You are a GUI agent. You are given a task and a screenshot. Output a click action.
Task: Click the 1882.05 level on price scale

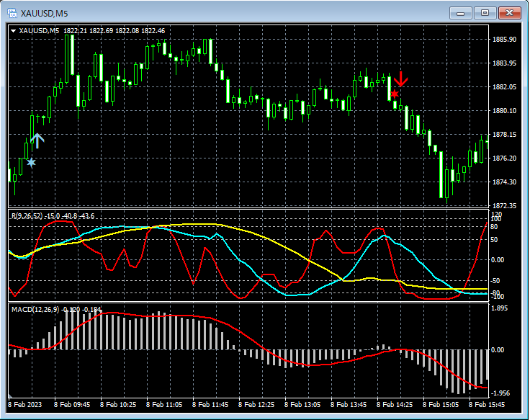pyautogui.click(x=504, y=87)
